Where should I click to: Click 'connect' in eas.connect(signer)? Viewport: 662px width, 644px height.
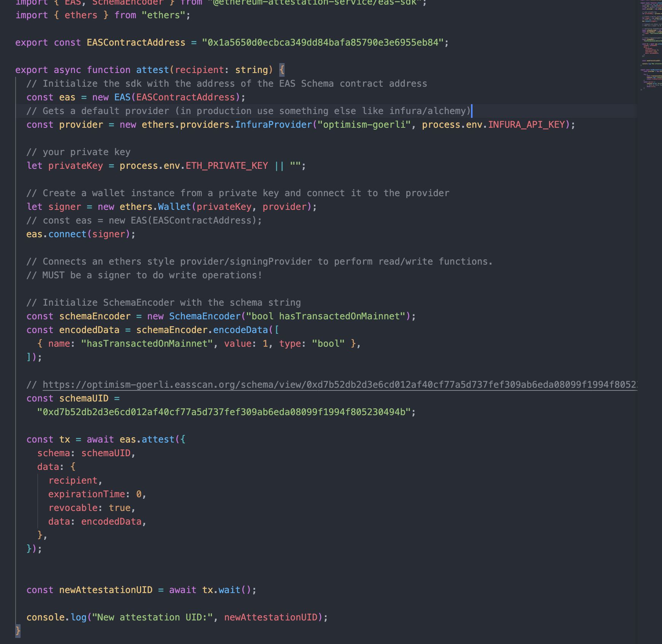(x=67, y=234)
